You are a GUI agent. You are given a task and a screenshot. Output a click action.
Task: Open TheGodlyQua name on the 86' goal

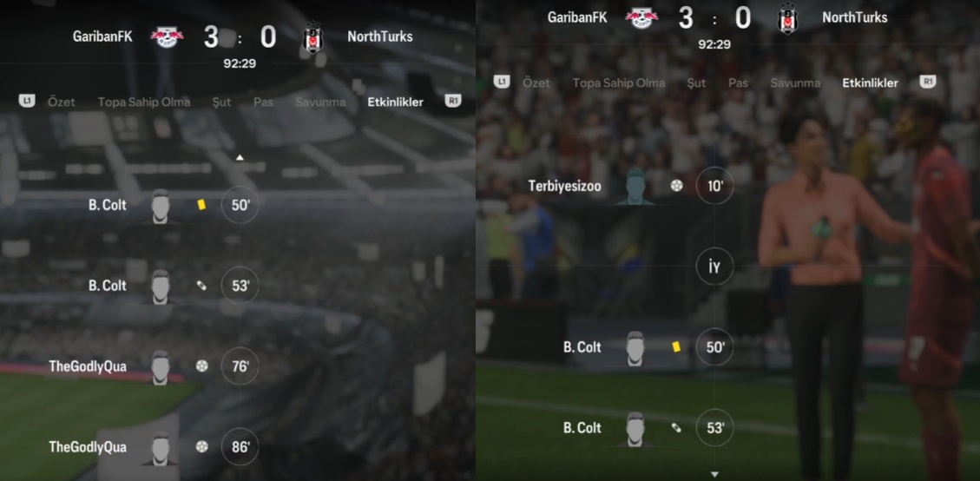(88, 447)
